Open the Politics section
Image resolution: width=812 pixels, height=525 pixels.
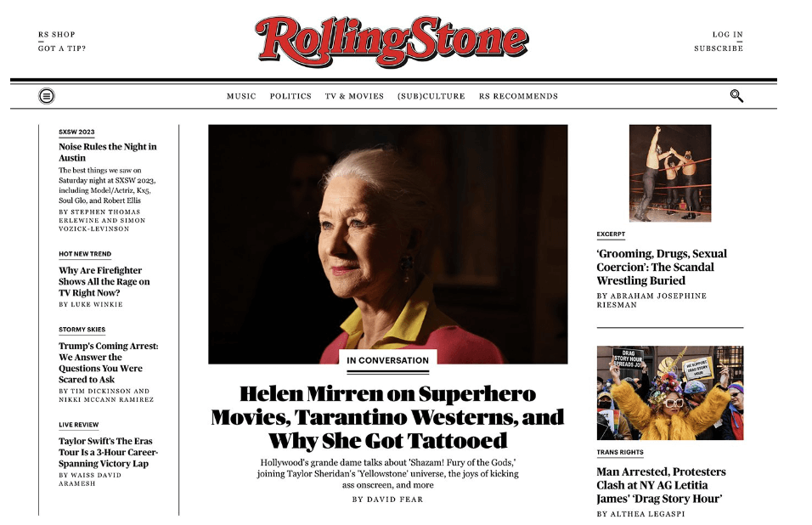pos(290,96)
